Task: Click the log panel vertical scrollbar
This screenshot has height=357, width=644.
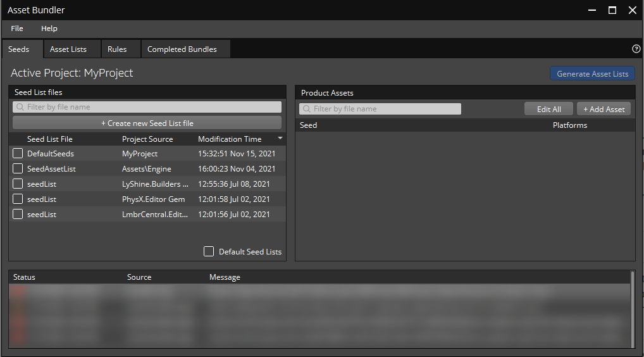Action: [x=632, y=309]
